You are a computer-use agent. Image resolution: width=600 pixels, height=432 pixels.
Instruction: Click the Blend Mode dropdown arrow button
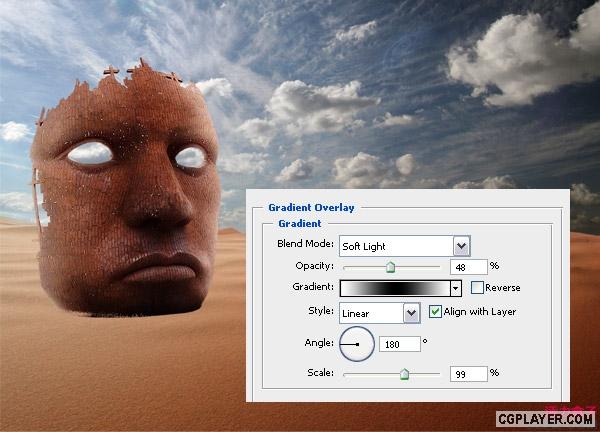461,246
